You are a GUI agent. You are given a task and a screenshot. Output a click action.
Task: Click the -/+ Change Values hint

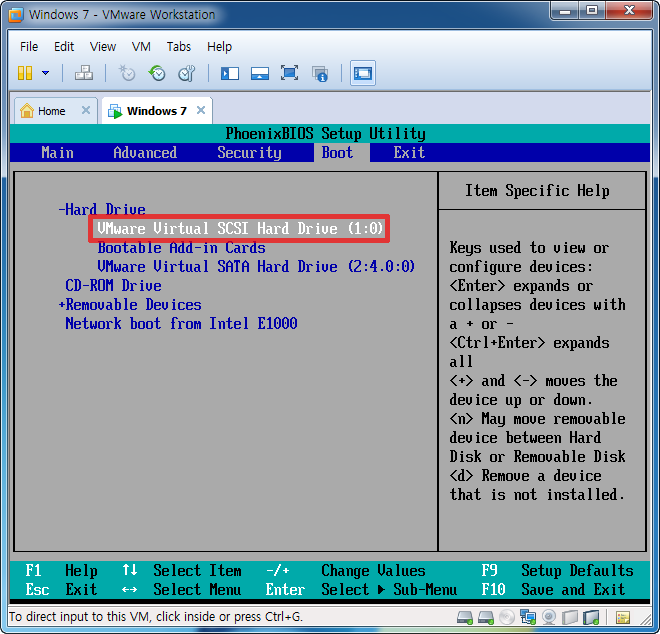click(x=346, y=570)
